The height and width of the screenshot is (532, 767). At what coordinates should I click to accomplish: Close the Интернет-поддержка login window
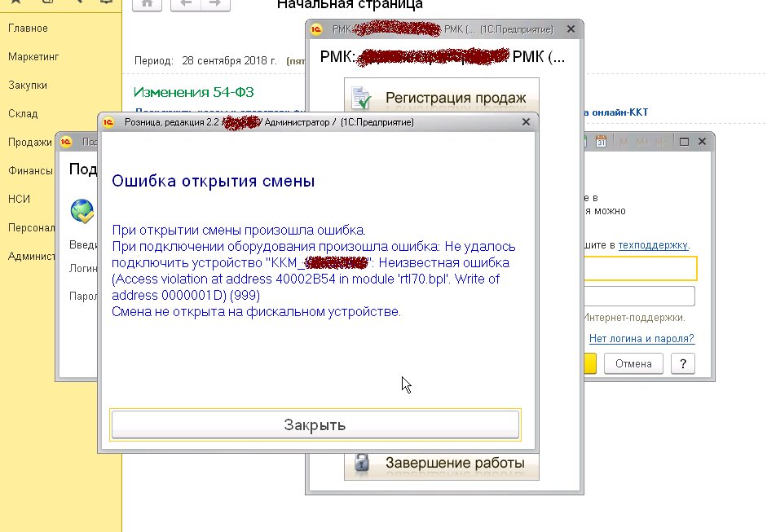[x=702, y=141]
